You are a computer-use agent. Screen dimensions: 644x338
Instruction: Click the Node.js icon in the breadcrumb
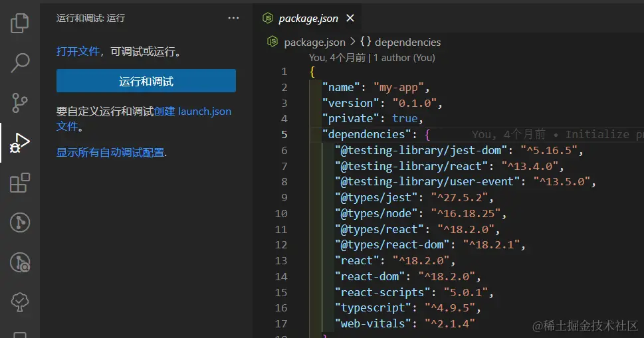tap(272, 41)
